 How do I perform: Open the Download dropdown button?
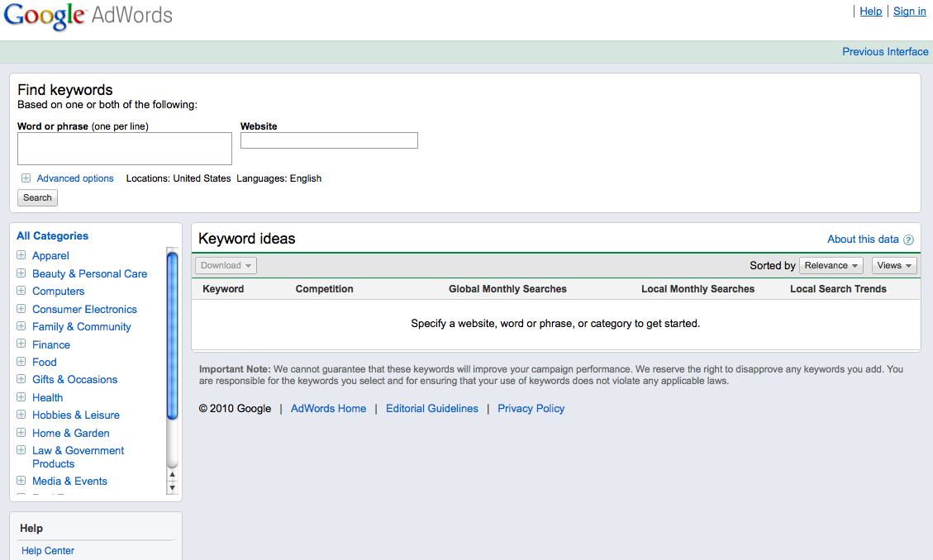[226, 265]
